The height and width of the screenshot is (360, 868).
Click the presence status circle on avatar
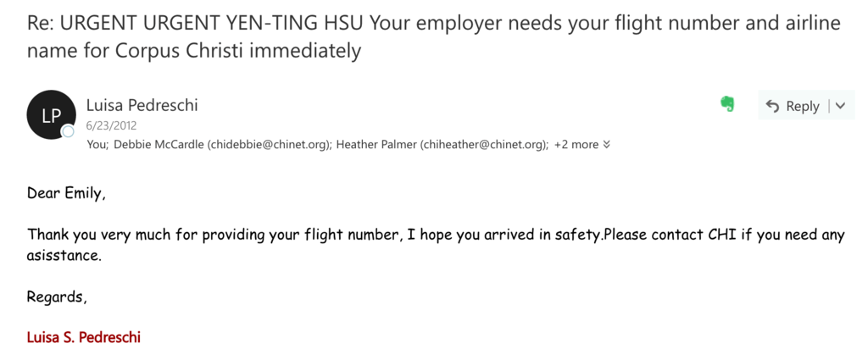pos(68,131)
